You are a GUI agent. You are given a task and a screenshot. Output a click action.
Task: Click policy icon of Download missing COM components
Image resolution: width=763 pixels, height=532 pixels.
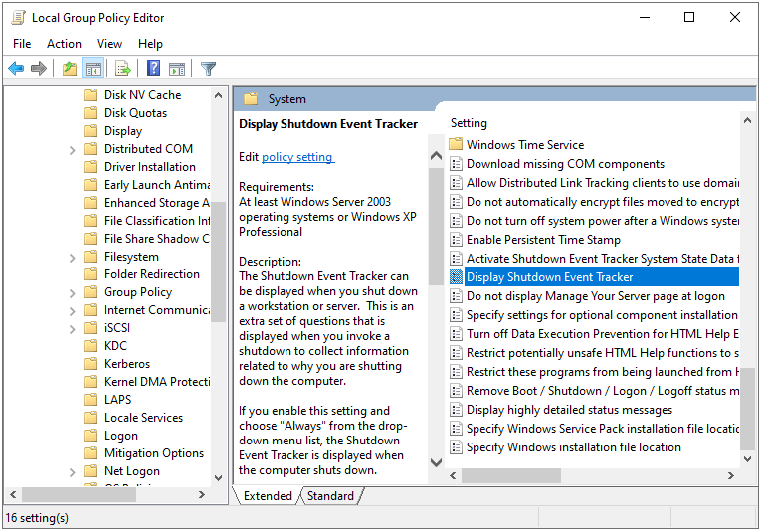click(x=456, y=164)
